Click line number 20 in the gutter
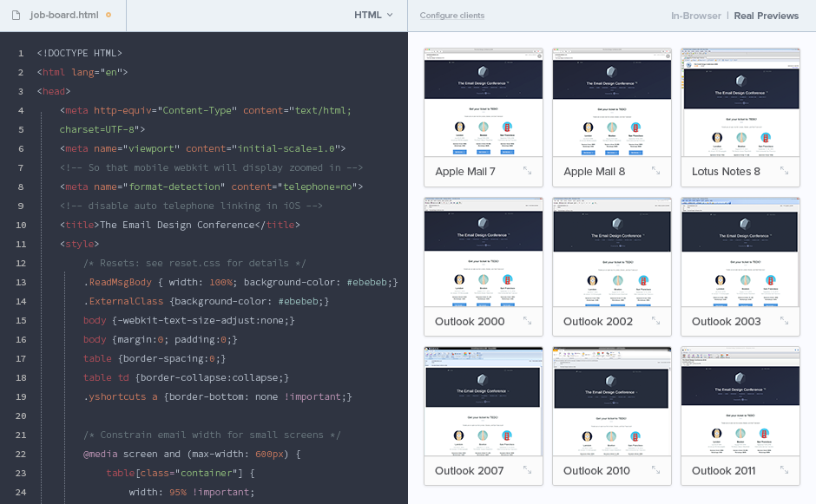 [21, 416]
